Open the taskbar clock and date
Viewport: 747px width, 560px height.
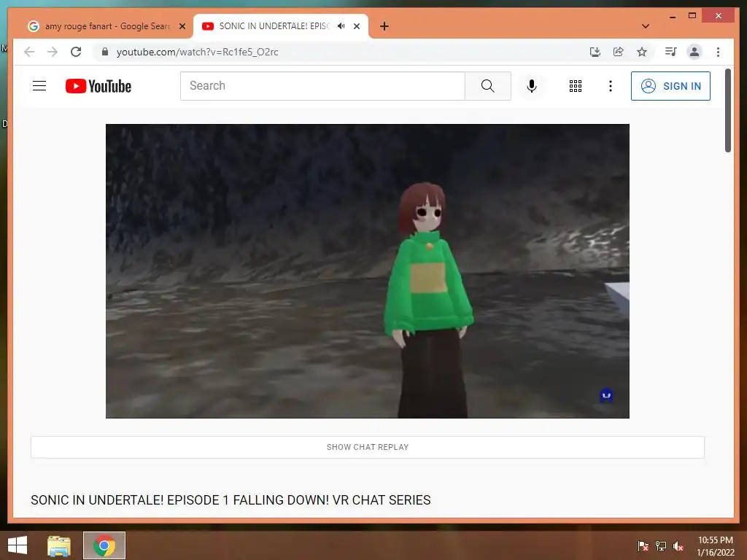tap(716, 546)
